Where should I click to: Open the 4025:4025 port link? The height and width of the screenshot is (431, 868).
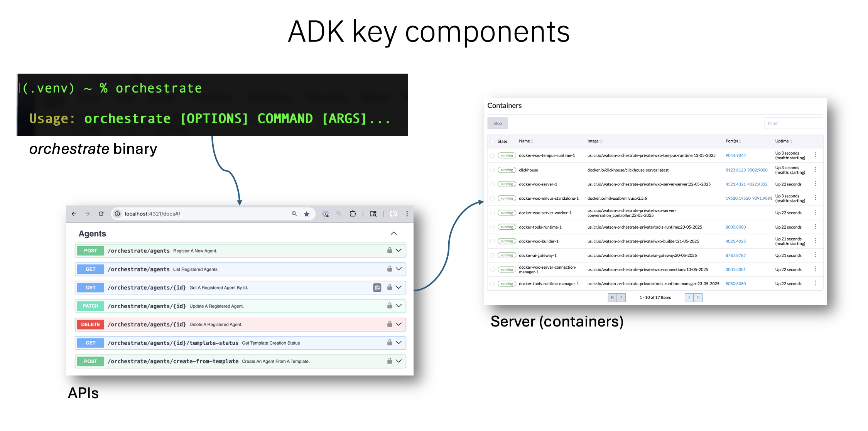(x=736, y=241)
